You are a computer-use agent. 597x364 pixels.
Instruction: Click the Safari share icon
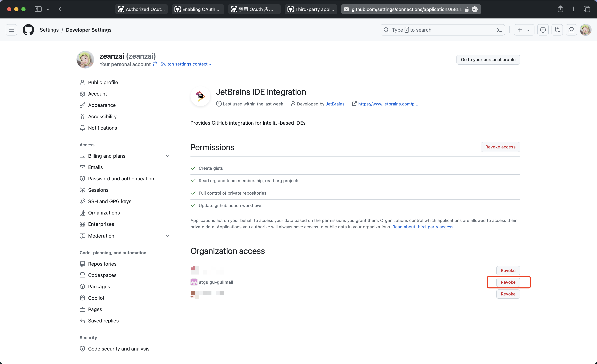[x=560, y=9]
